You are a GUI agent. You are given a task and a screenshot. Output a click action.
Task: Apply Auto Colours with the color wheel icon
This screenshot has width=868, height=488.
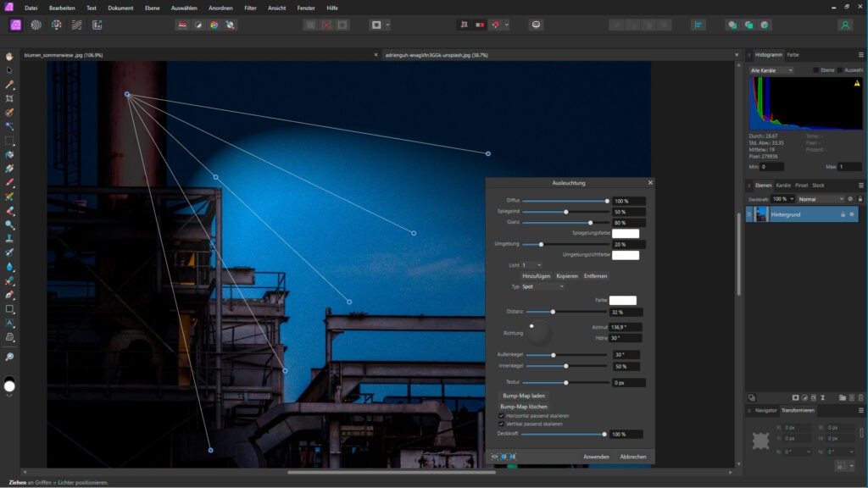214,25
